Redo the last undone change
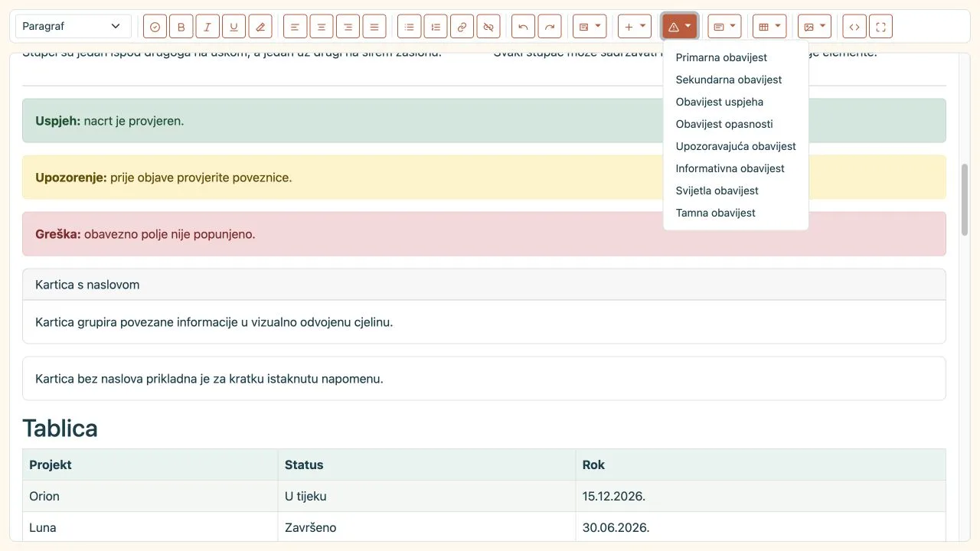Viewport: 980px width, 551px height. coord(550,26)
